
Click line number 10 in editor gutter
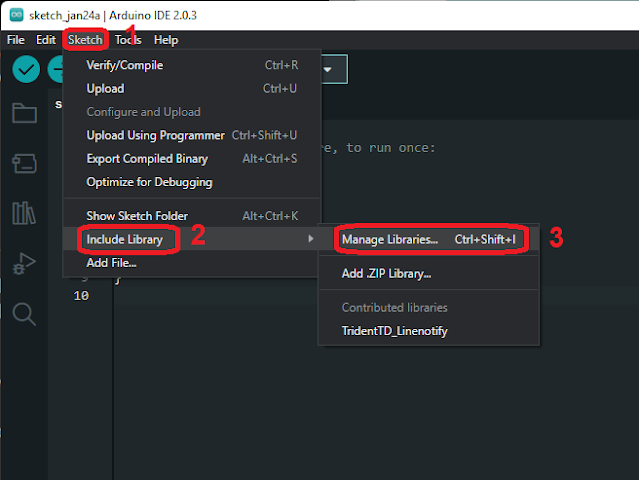[81, 295]
